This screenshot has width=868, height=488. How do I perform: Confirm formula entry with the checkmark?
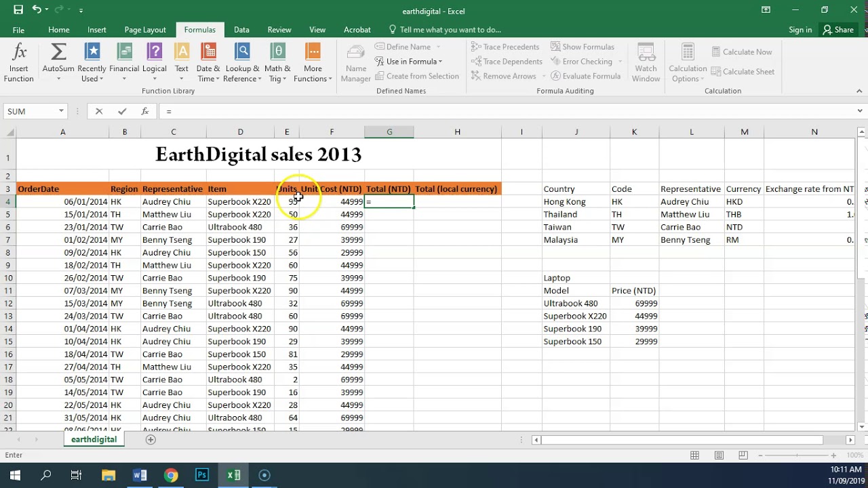pyautogui.click(x=122, y=111)
